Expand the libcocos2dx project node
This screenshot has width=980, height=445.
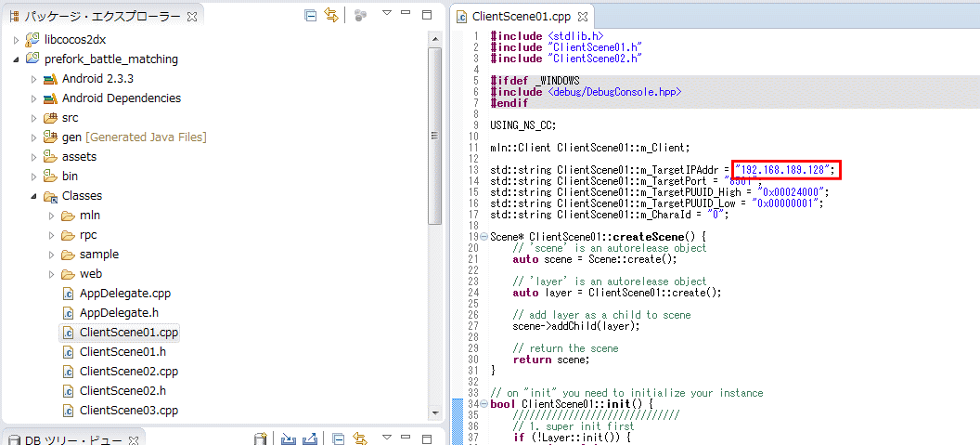pyautogui.click(x=17, y=40)
